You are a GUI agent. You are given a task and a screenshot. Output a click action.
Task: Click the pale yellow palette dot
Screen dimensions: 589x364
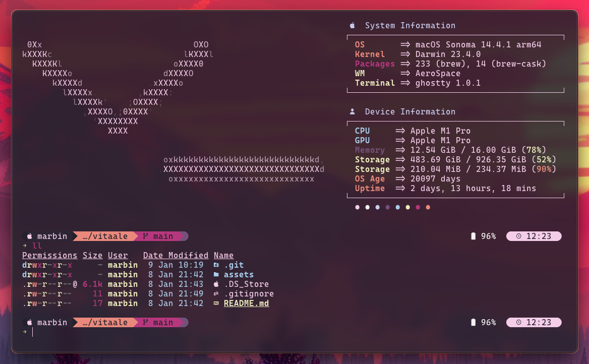point(407,207)
